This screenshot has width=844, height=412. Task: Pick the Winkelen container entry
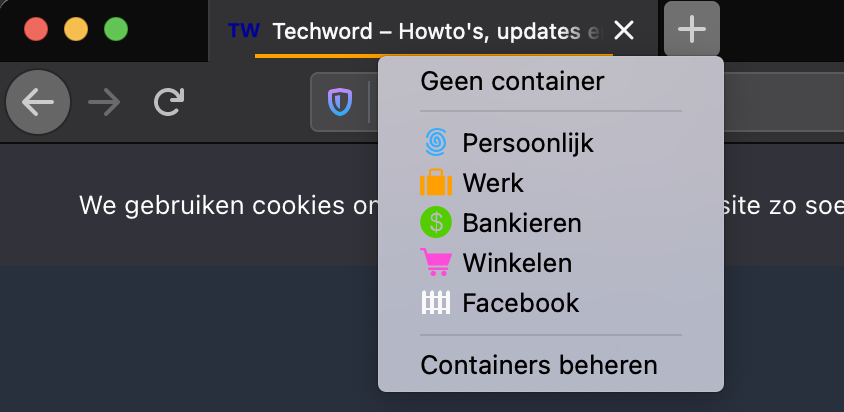551,262
